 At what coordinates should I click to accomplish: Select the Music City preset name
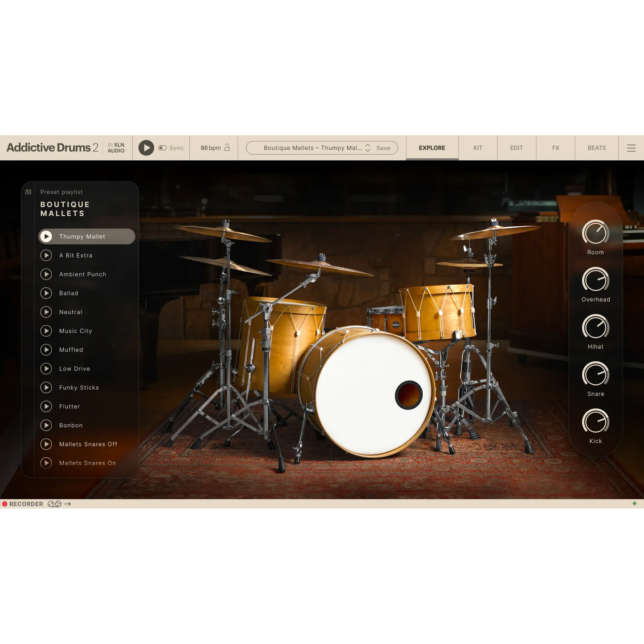tap(76, 331)
